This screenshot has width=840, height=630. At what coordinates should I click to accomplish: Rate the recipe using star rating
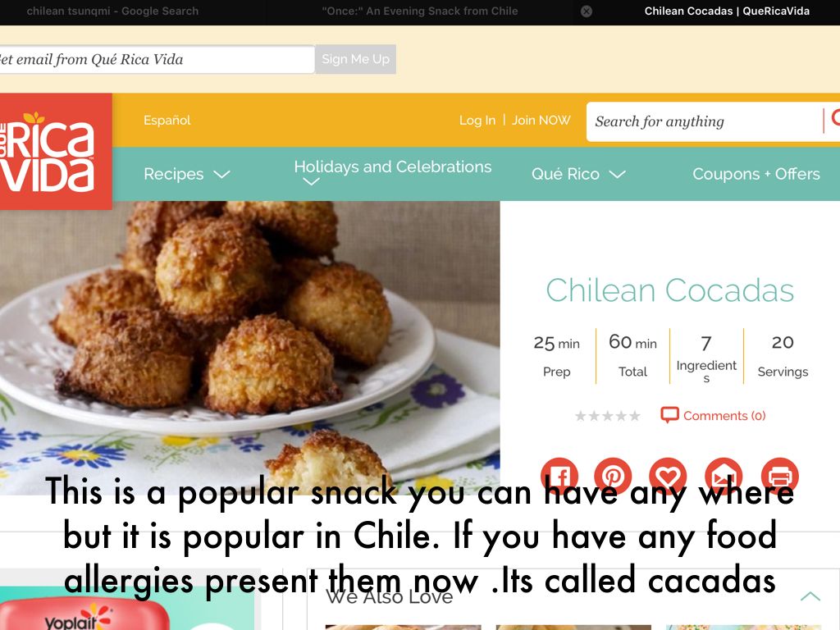[608, 416]
